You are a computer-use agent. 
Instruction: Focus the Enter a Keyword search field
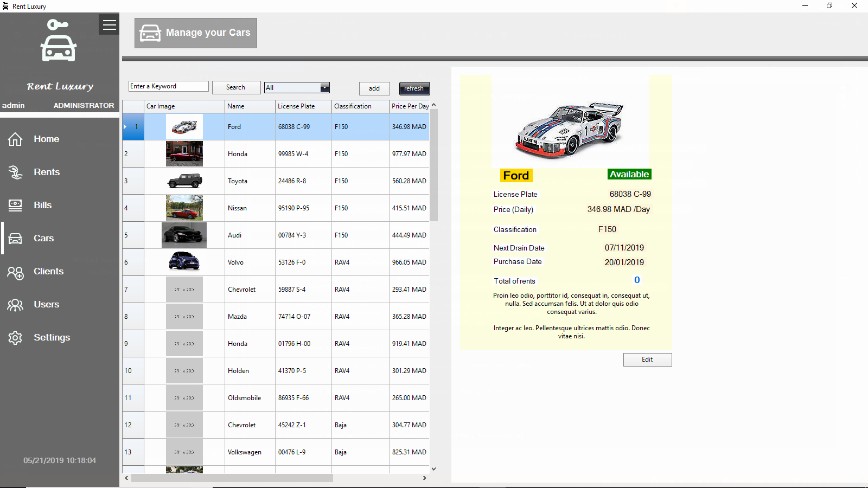pyautogui.click(x=169, y=86)
